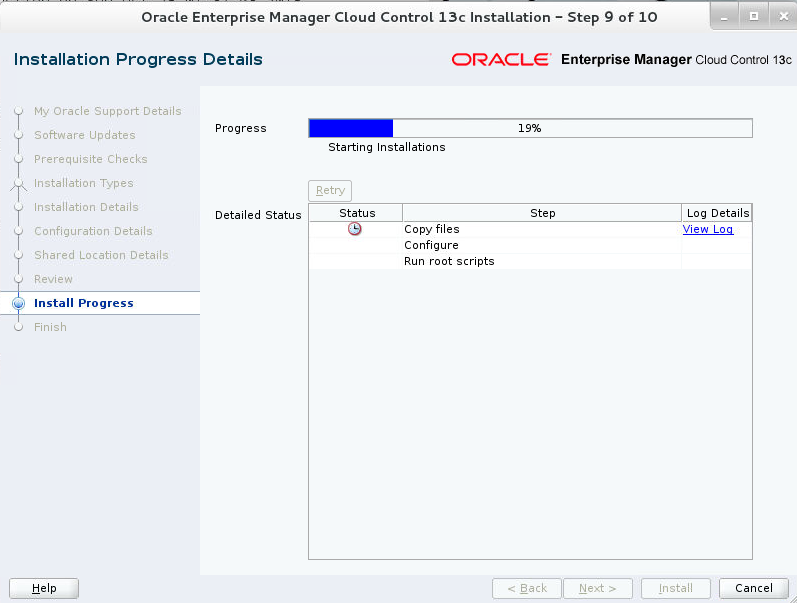Minimize the installer window

(x=724, y=17)
